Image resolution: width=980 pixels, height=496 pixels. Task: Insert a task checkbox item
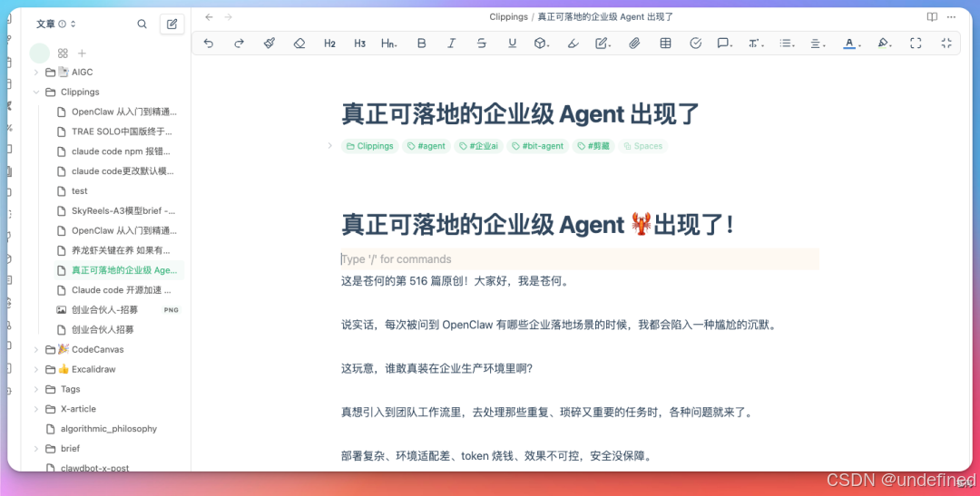pos(696,44)
